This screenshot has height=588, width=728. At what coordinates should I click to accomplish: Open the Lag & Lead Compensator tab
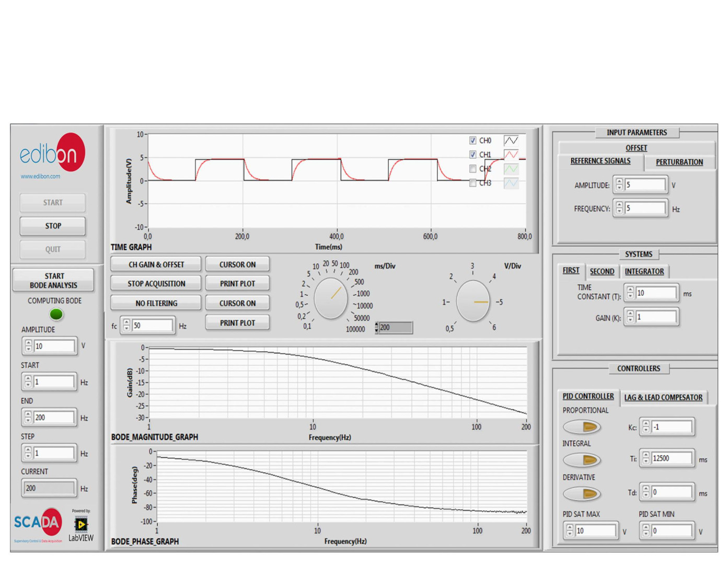(x=663, y=397)
